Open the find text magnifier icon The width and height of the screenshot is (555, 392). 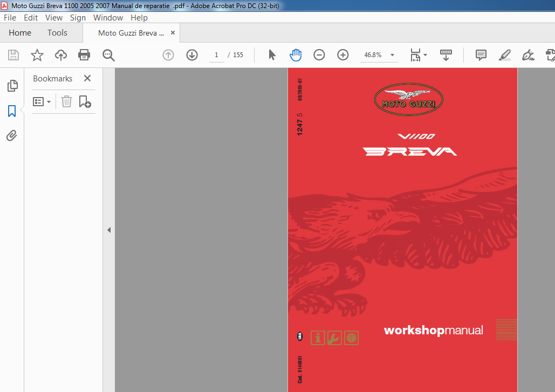108,55
